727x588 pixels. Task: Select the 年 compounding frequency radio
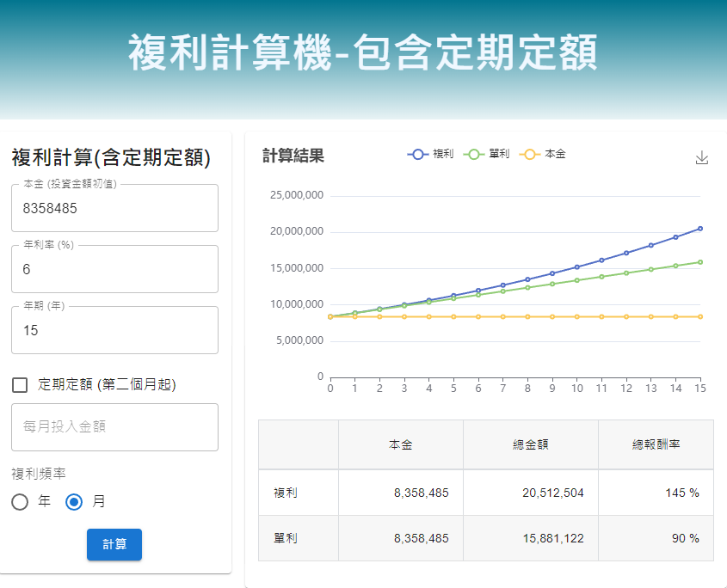[21, 502]
